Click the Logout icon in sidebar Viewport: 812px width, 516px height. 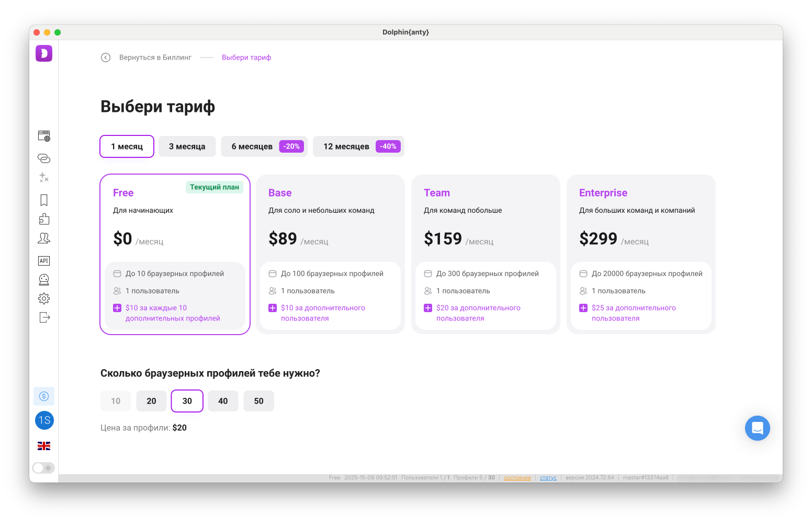pyautogui.click(x=44, y=317)
